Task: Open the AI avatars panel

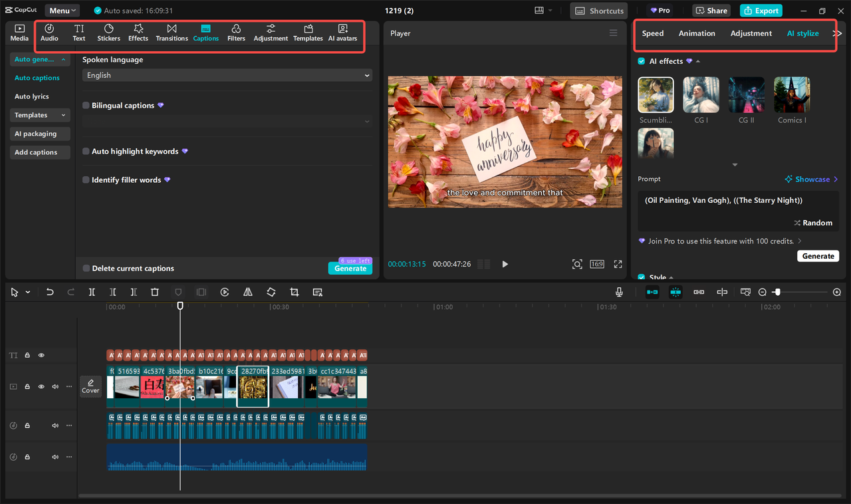Action: [343, 32]
